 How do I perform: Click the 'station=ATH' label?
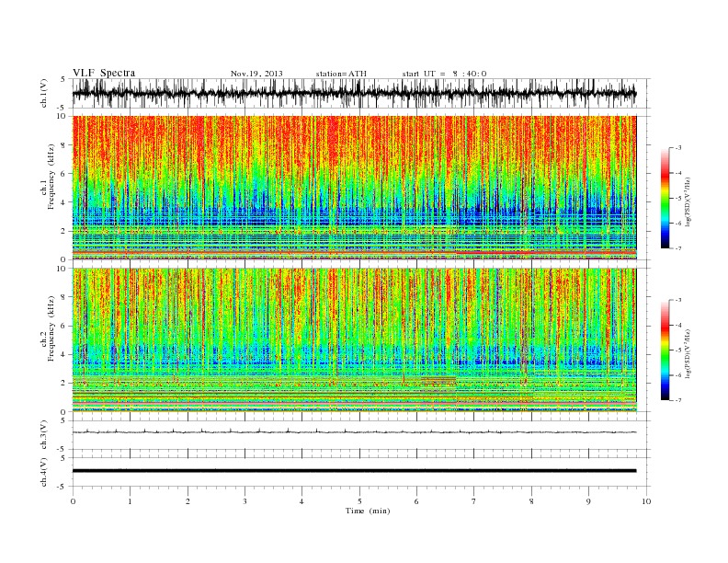pyautogui.click(x=341, y=74)
